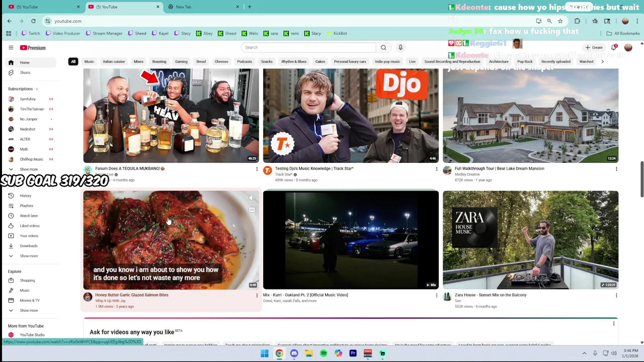Open options for Bear Lake Dream Mansion video
Image resolution: width=644 pixels, height=362 pixels.
616,169
